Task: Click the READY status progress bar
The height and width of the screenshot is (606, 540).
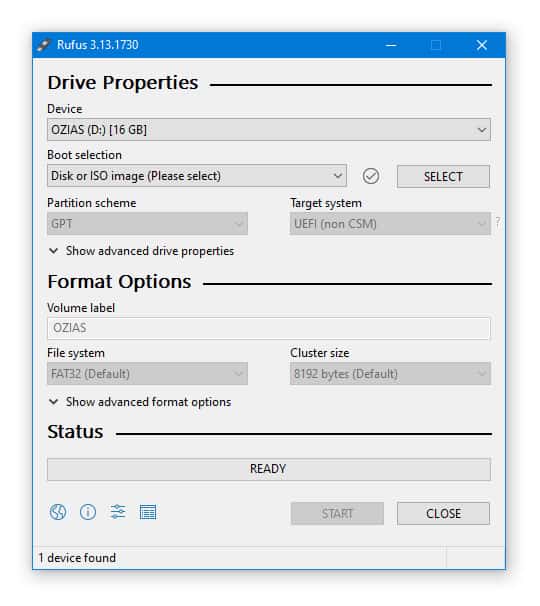Action: point(269,469)
